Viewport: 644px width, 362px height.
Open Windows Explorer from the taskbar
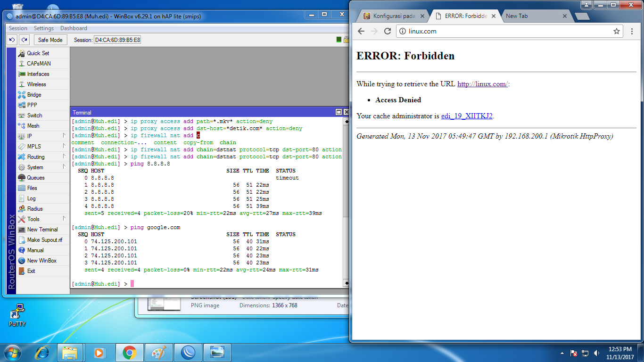pyautogui.click(x=70, y=352)
